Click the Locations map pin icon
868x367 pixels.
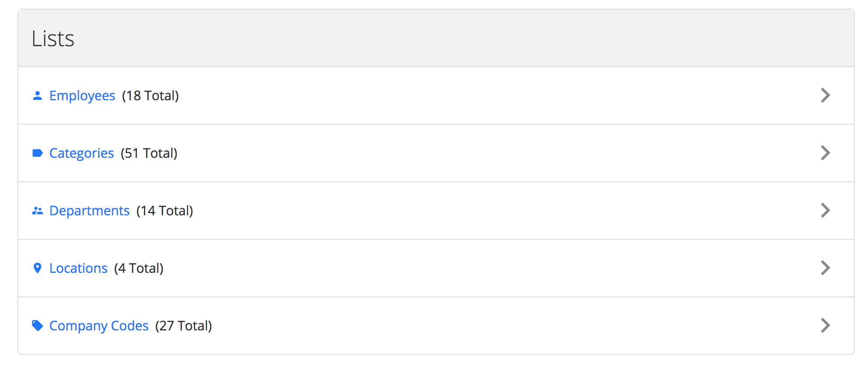click(x=38, y=268)
